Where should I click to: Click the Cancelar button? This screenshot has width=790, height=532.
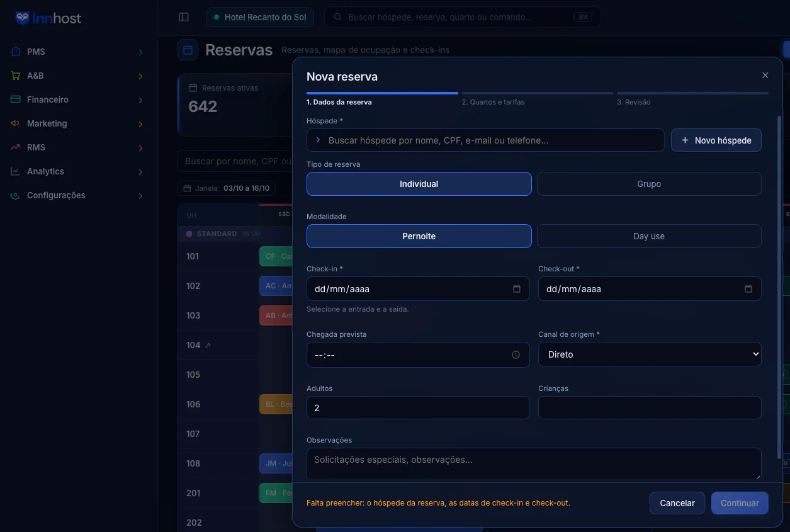pos(677,503)
